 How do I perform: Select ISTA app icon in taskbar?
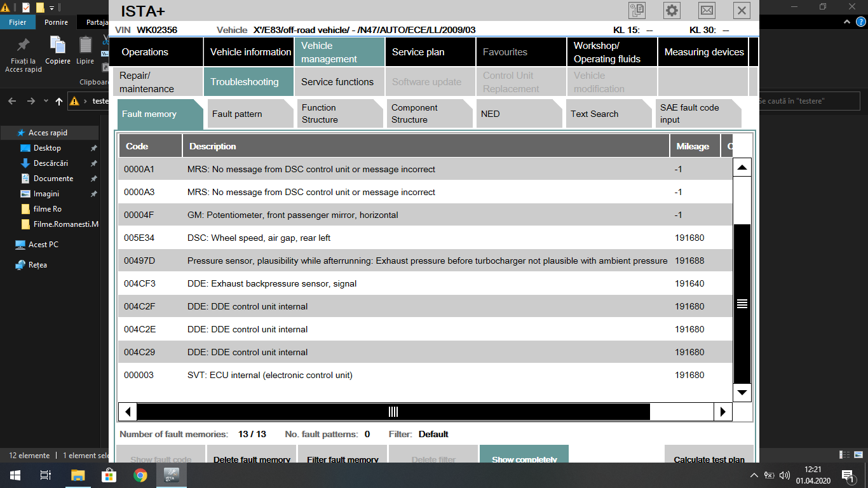click(172, 475)
